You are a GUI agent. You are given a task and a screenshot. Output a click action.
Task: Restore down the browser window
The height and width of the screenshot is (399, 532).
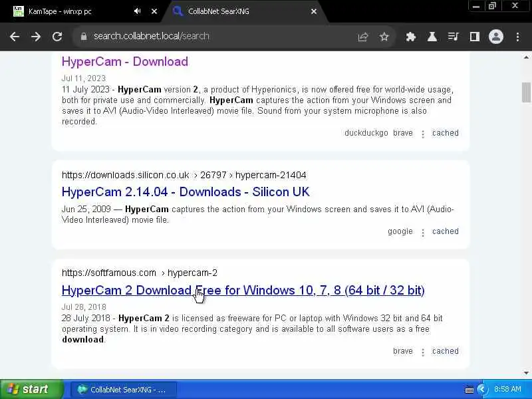click(x=492, y=6)
